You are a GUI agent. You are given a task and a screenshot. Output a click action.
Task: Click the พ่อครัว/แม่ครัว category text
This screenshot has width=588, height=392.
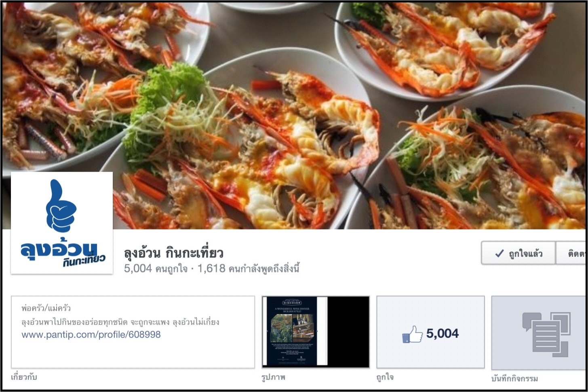[x=46, y=308]
